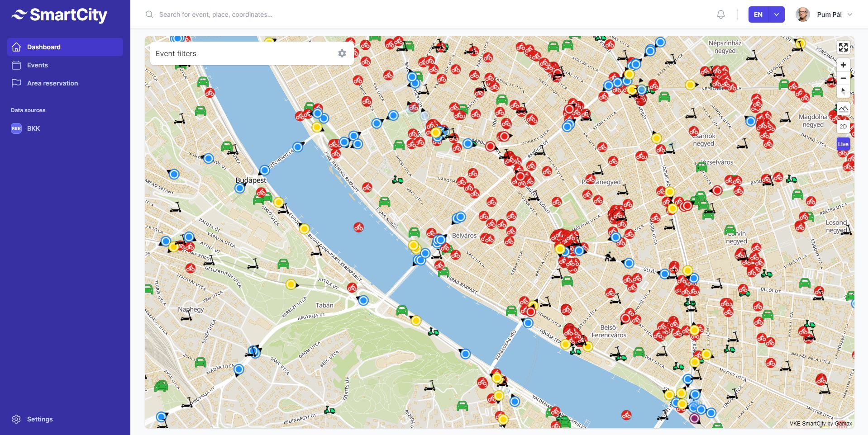Screen dimensions: 868x435
Task: Zoom in on the map
Action: pyautogui.click(x=843, y=65)
